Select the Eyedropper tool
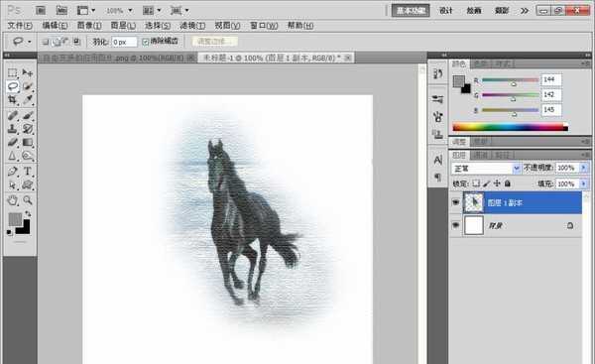The height and width of the screenshot is (364, 595). 28,100
